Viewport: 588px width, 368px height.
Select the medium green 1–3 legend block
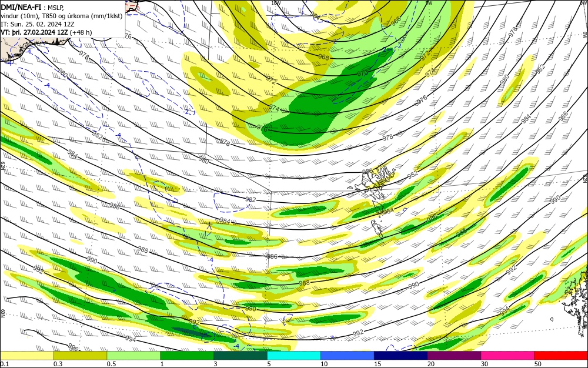click(187, 356)
